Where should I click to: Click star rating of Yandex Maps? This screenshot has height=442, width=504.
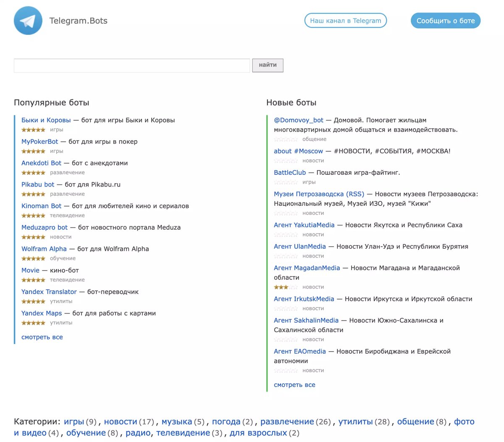pyautogui.click(x=33, y=323)
